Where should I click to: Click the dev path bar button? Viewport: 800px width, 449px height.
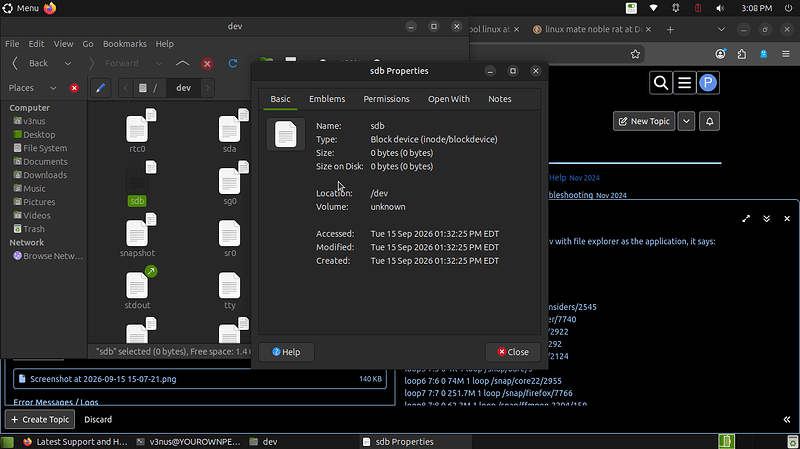pos(184,88)
